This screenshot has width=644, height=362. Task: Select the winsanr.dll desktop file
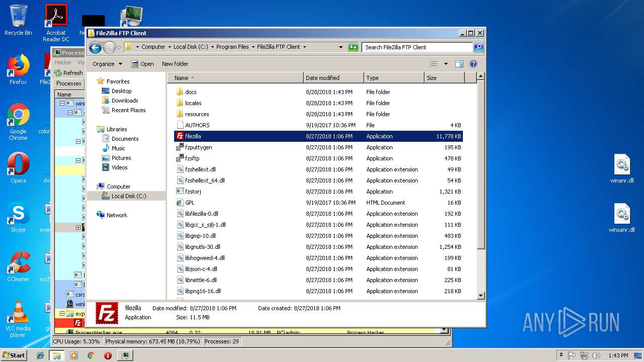point(622,218)
